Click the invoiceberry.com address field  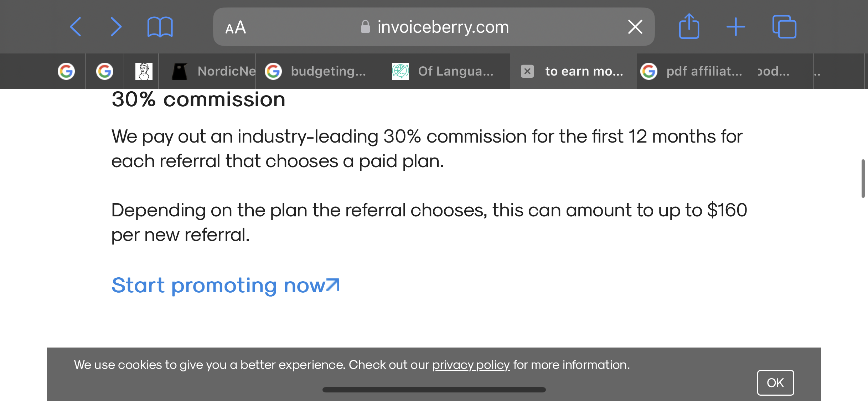tap(434, 27)
